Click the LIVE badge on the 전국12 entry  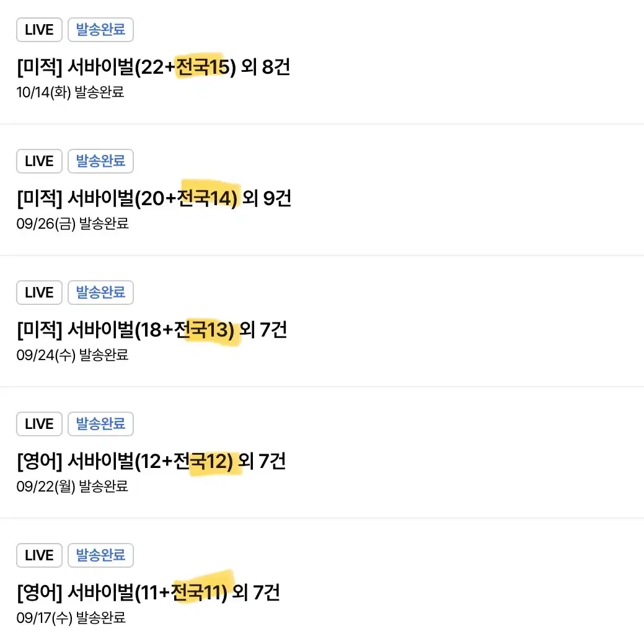point(39,424)
